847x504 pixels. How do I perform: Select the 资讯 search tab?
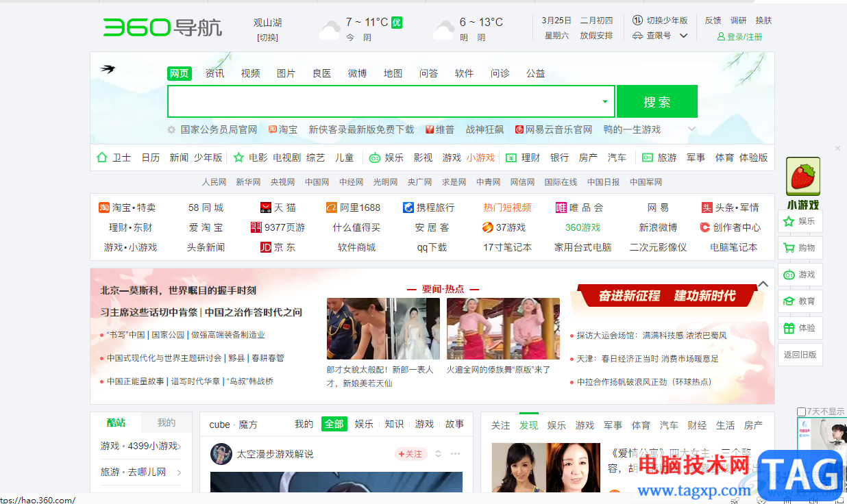(x=215, y=73)
